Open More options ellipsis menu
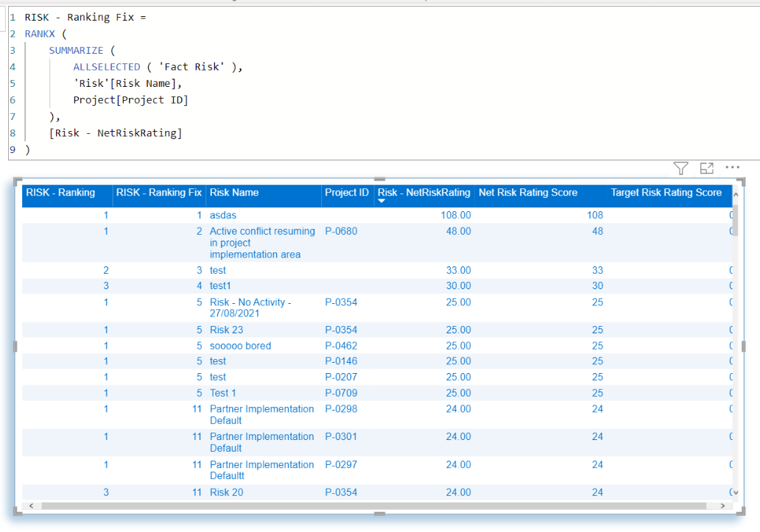The width and height of the screenshot is (760, 532). pos(732,168)
